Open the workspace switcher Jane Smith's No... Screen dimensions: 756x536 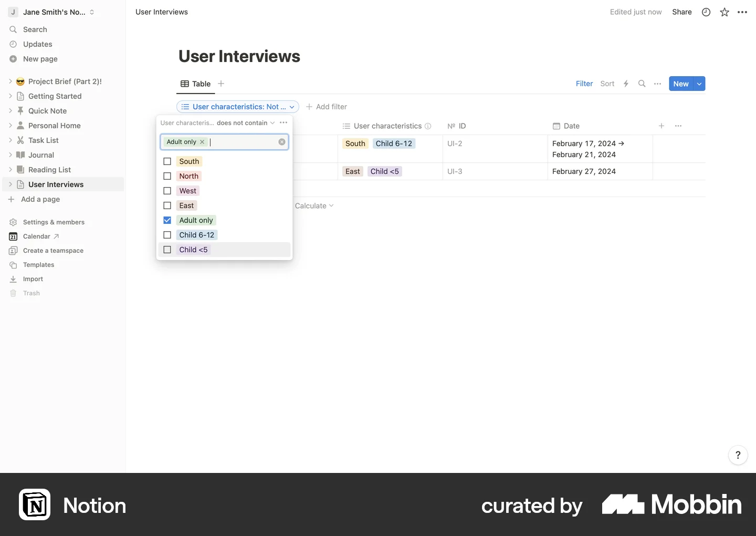click(x=52, y=12)
